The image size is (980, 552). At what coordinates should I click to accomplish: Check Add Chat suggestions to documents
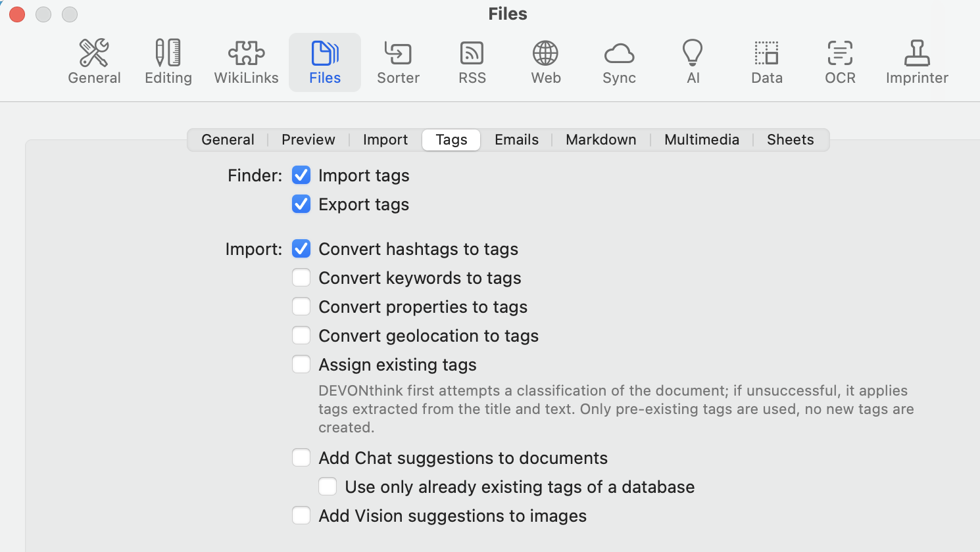coord(301,458)
